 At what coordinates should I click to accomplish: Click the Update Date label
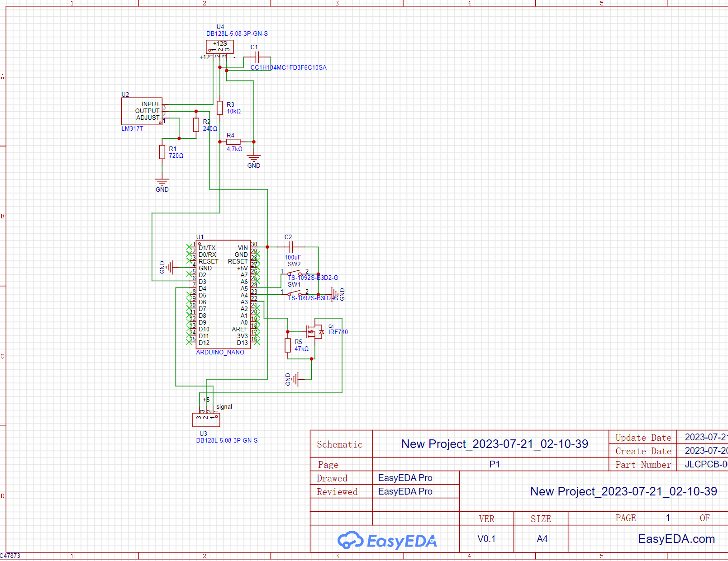tap(643, 438)
